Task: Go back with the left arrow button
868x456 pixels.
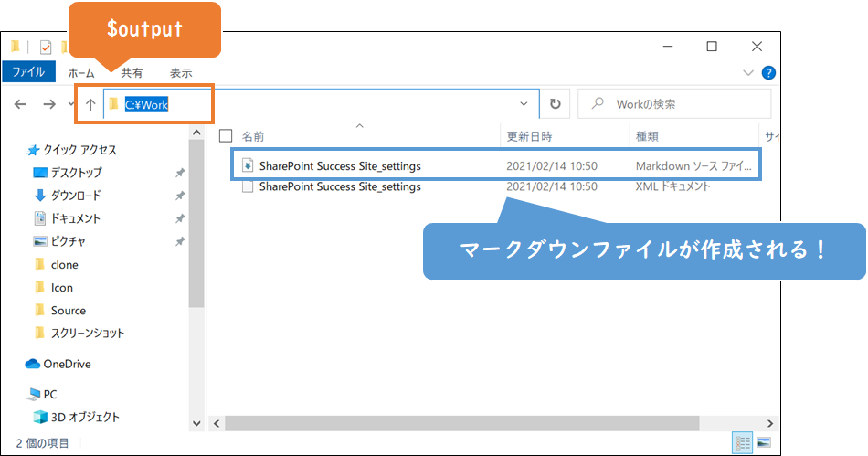Action: pyautogui.click(x=20, y=104)
